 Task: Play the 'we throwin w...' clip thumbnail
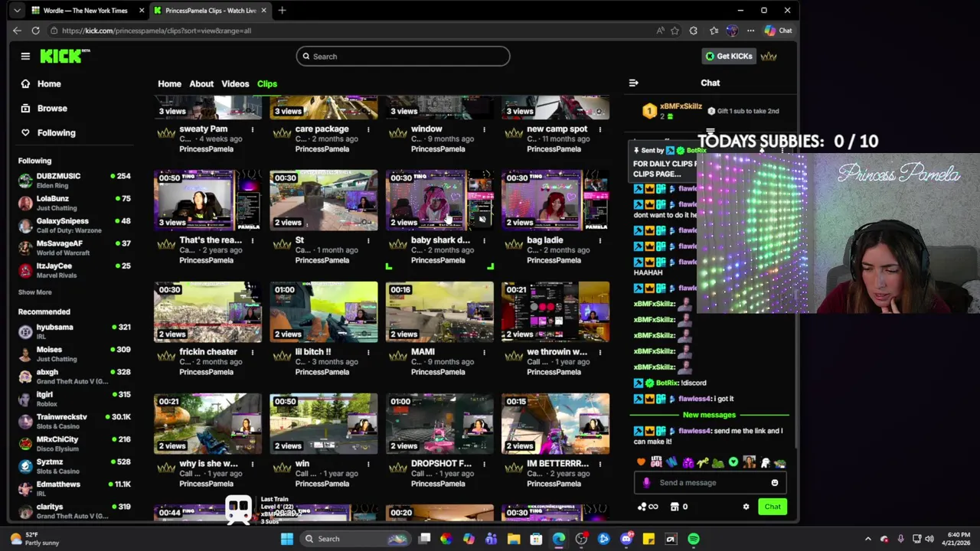pyautogui.click(x=555, y=311)
